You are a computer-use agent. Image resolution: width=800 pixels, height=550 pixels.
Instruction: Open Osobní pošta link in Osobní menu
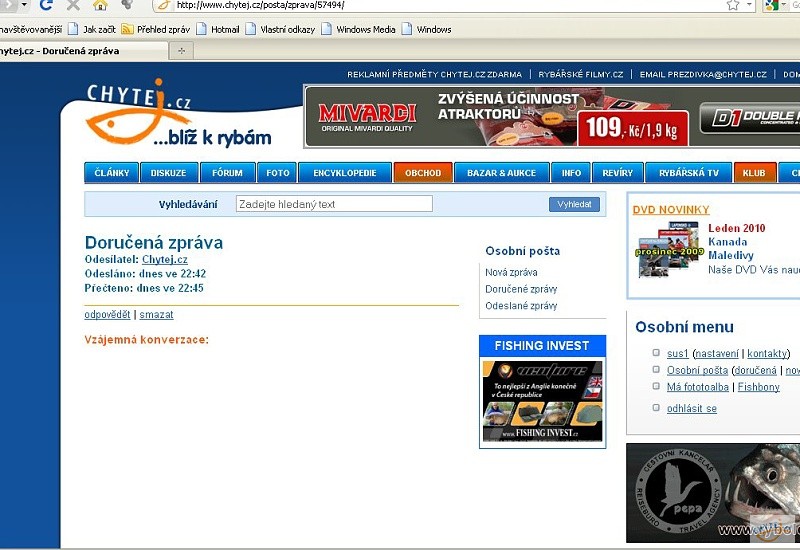coord(697,370)
